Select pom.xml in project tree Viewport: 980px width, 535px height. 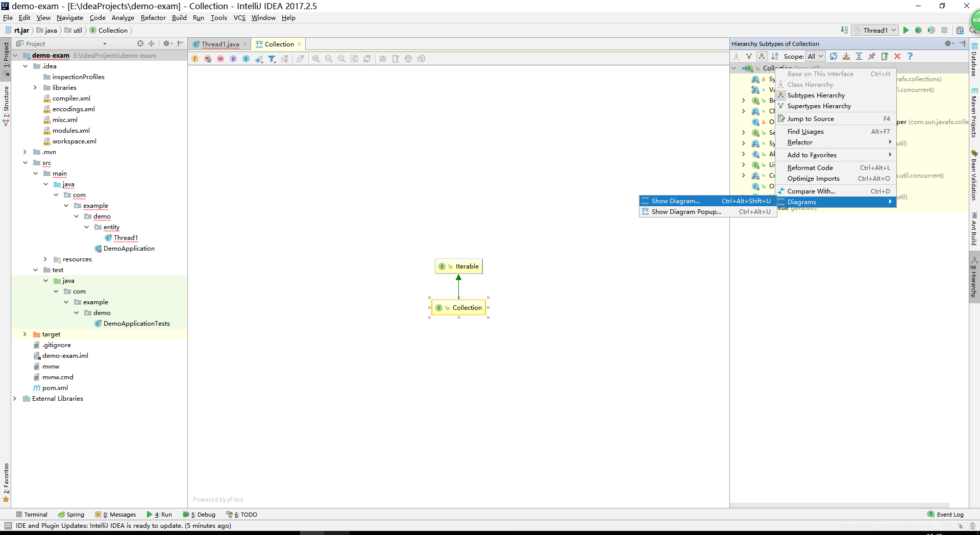(x=51, y=388)
